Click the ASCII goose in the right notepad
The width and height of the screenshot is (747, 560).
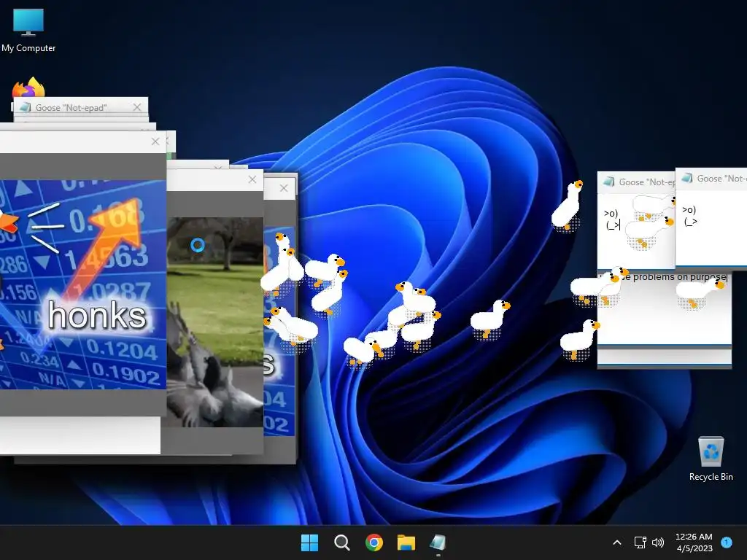[x=690, y=216]
